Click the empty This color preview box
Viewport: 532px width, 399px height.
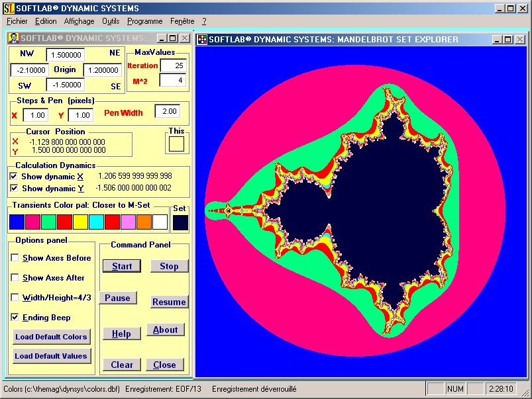(176, 144)
